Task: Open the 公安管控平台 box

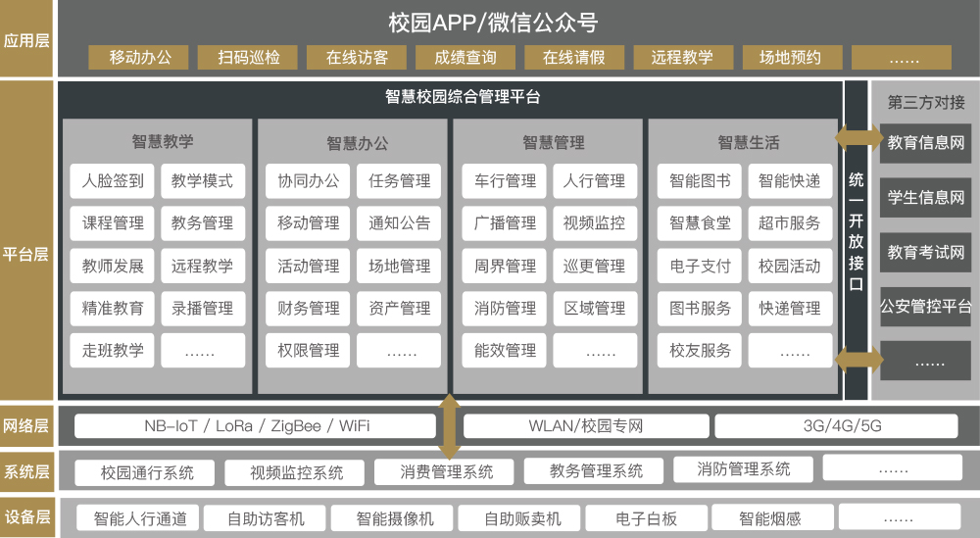Action: pos(926,307)
